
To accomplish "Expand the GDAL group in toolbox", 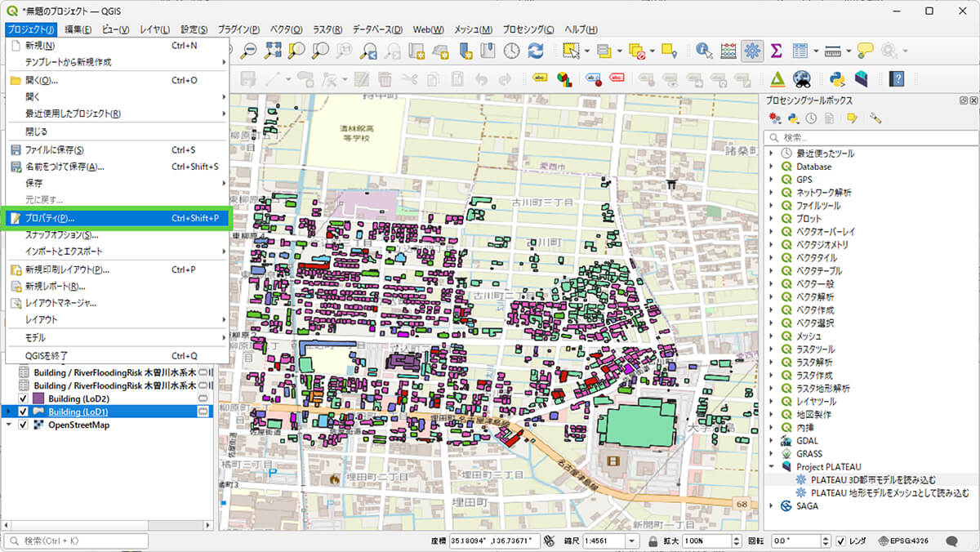I will coord(771,441).
